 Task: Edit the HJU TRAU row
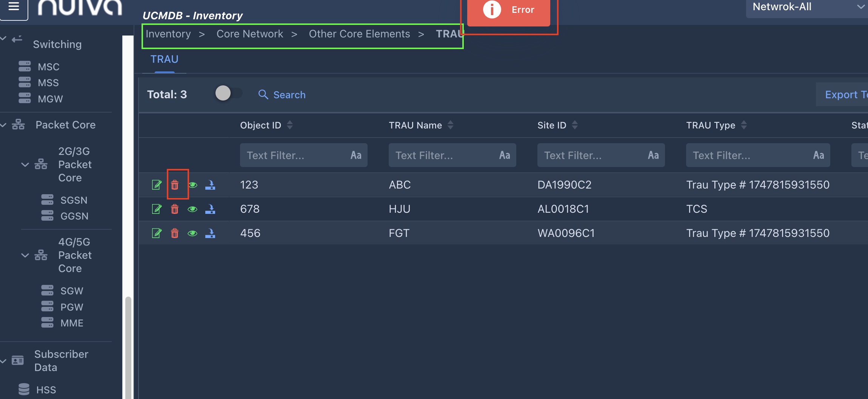pos(157,209)
